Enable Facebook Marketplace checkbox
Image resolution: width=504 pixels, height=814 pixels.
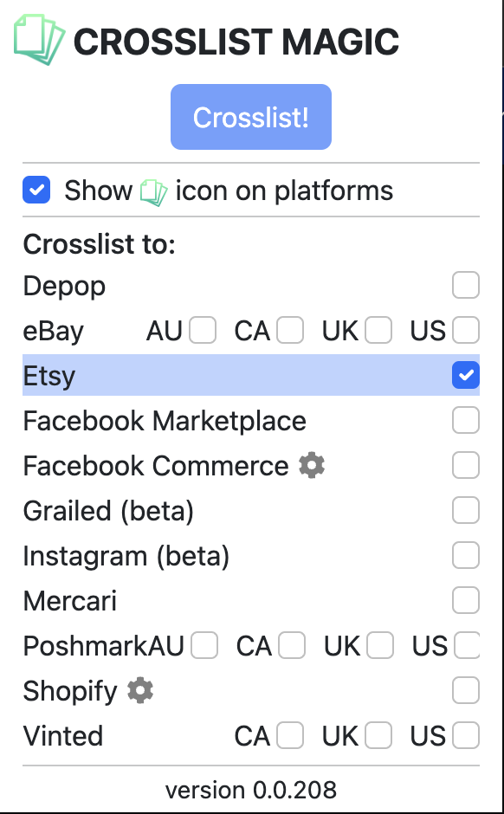(x=466, y=420)
